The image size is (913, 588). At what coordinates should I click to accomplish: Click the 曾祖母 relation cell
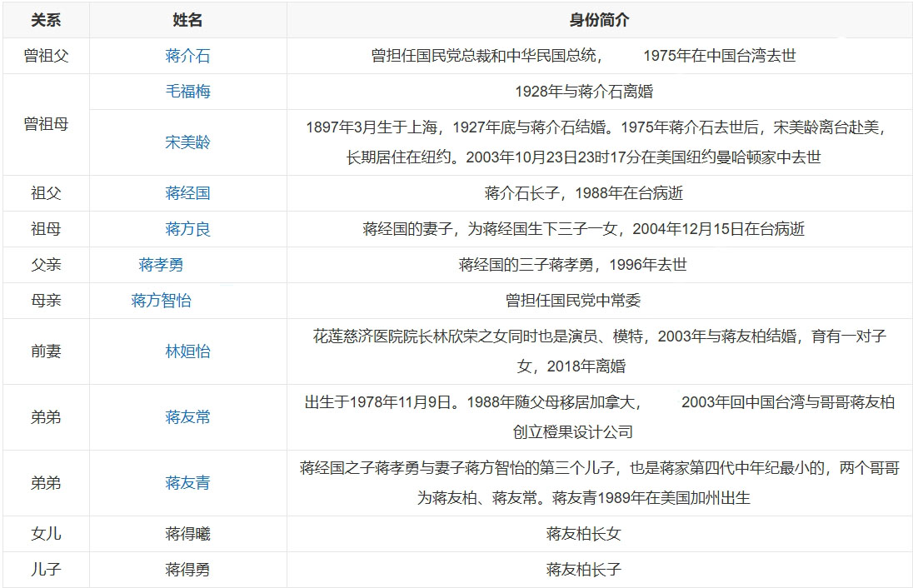[x=46, y=125]
